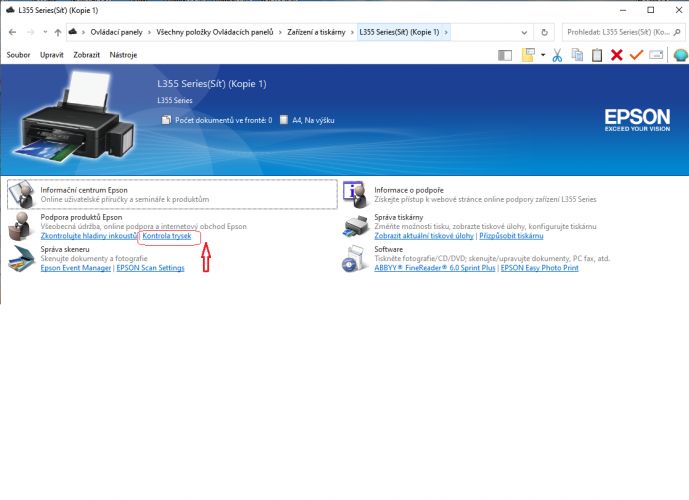This screenshot has height=500, width=689.
Task: Click A4, Na výšku paper setting
Action: tap(313, 120)
